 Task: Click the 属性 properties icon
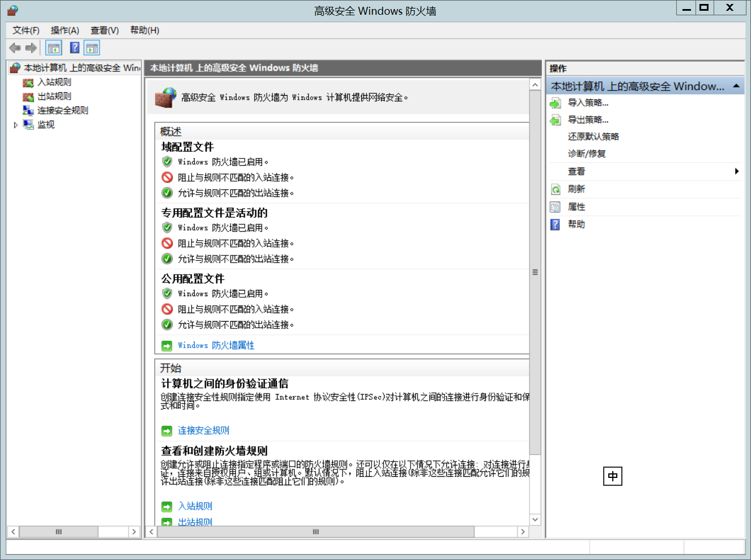coord(556,207)
